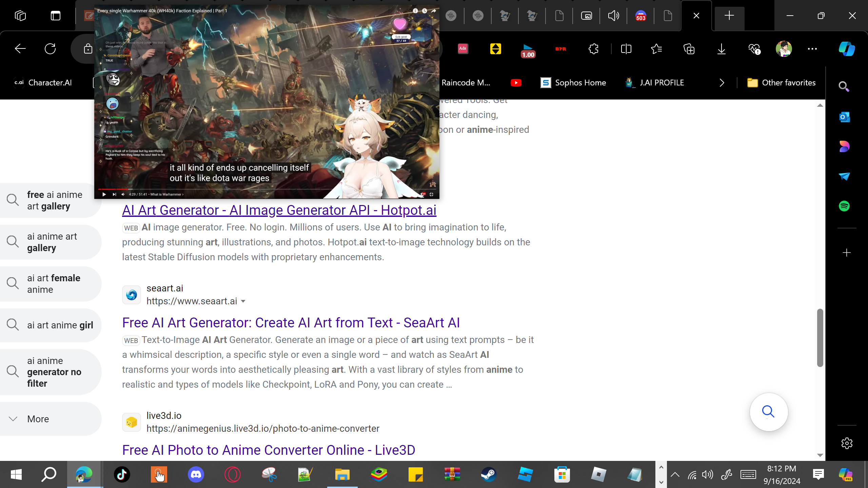Screen dimensions: 868x488
Task: Open Browser essentials heart icon
Action: point(754,49)
